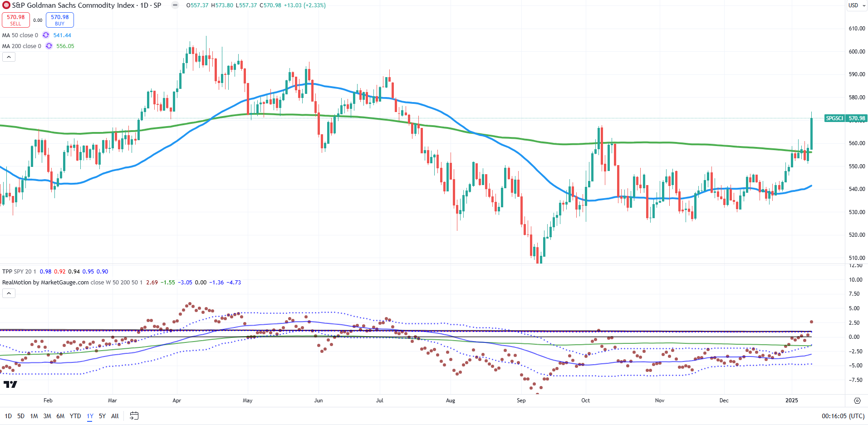Click the S&P Goldman Sachs symbol logo icon
The height and width of the screenshot is (425, 868).
[6, 5]
